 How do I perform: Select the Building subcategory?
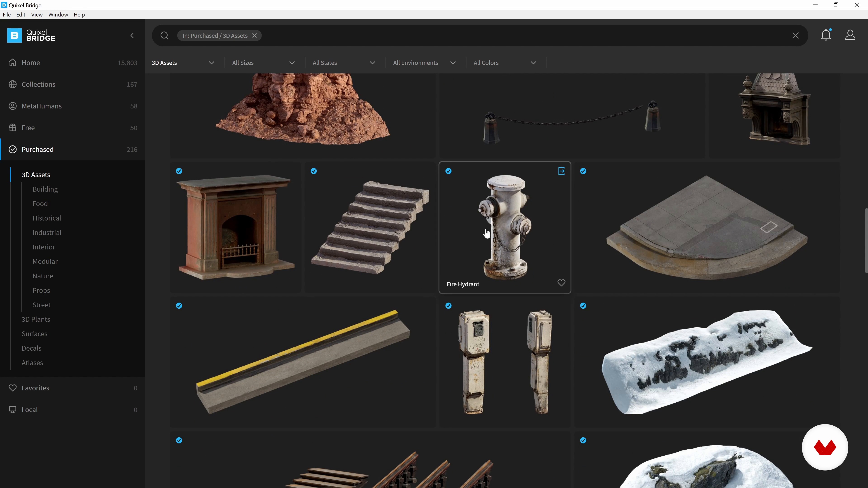(x=45, y=189)
